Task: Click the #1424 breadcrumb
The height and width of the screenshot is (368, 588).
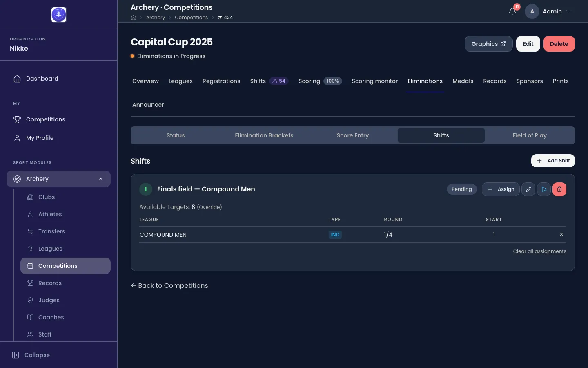Action: (x=225, y=18)
